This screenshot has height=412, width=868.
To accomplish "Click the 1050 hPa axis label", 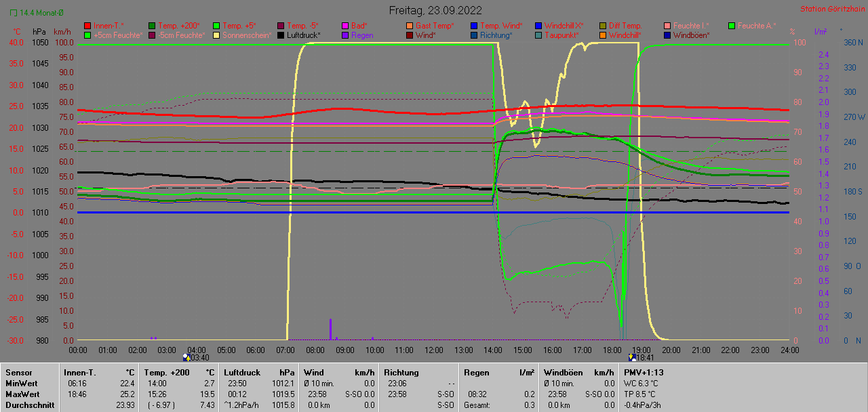I will coord(40,42).
